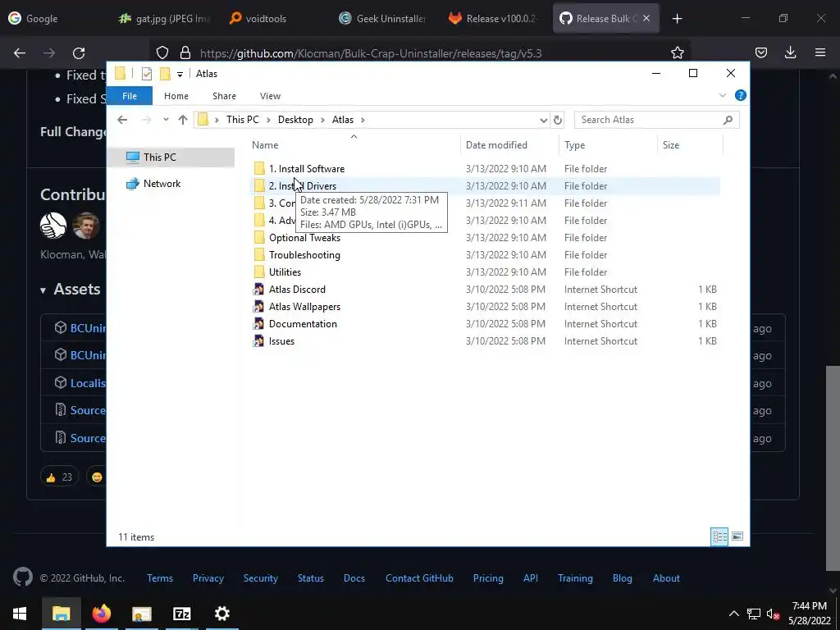Image resolution: width=840 pixels, height=630 pixels.
Task: Open the File ribbon tab
Action: pos(130,96)
